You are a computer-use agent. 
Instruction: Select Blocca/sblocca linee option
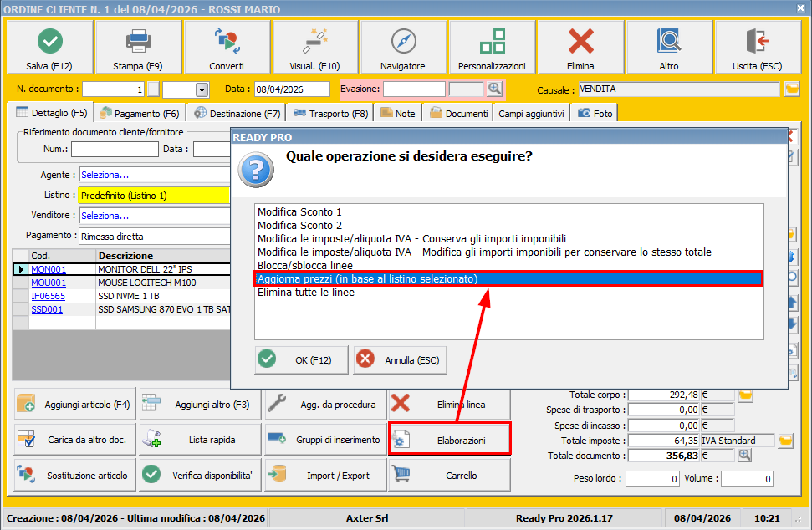(x=508, y=266)
